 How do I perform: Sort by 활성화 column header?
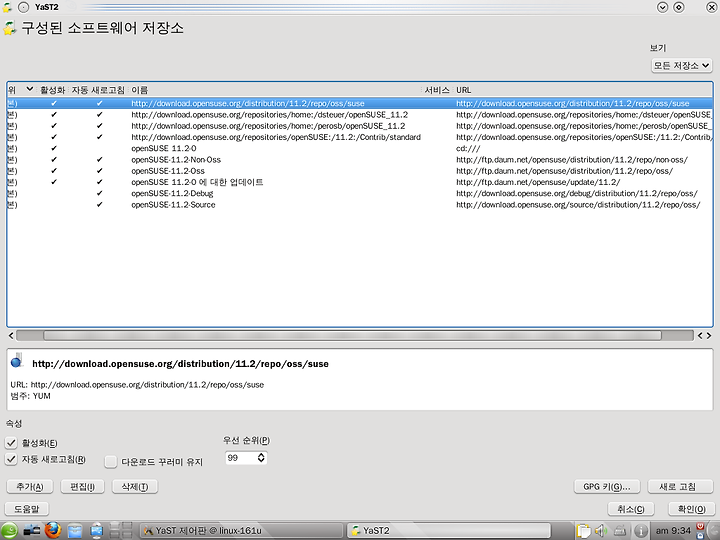[52, 90]
